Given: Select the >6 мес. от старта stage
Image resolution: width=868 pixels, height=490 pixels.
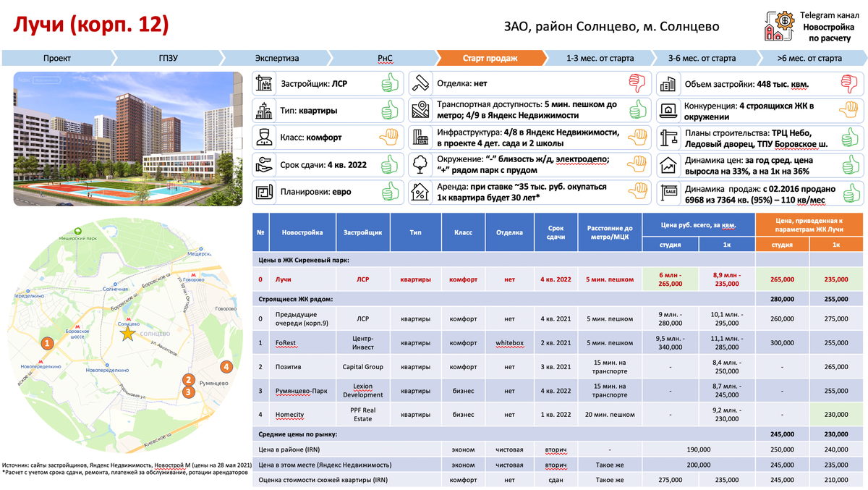Looking at the screenshot, I should click(810, 58).
